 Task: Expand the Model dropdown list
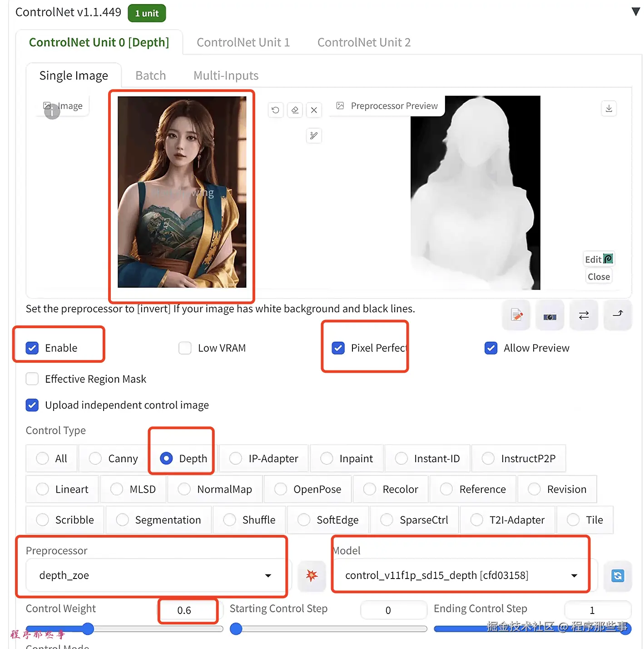pyautogui.click(x=461, y=575)
